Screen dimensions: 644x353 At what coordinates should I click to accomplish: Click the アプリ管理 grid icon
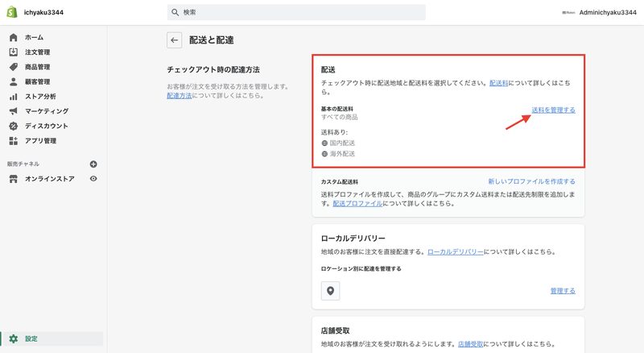(x=14, y=141)
